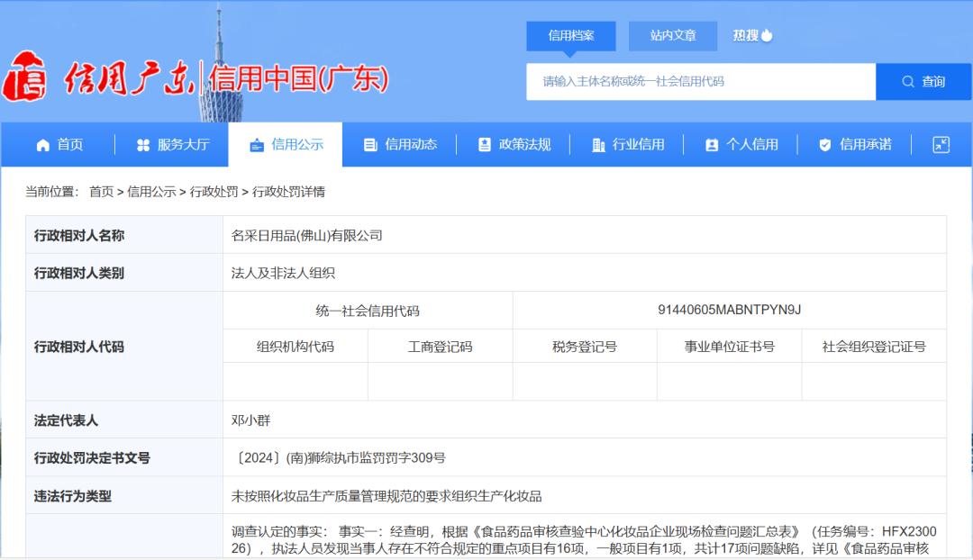Select company name 名采日用品(佛山)有限公司
The image size is (973, 560).
click(x=306, y=236)
